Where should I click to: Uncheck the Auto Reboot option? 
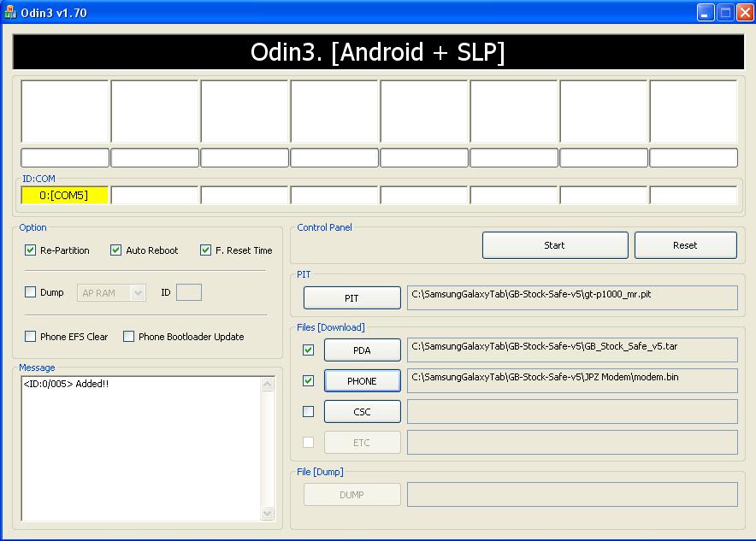[115, 250]
